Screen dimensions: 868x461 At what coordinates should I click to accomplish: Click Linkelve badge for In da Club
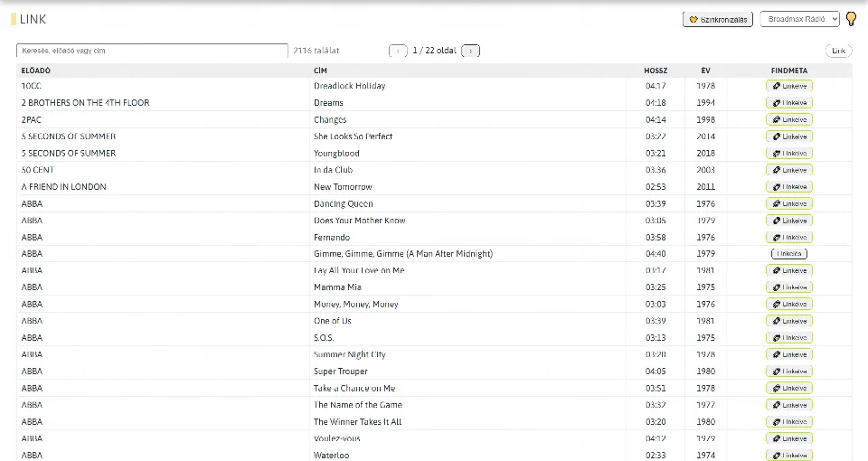tap(789, 170)
